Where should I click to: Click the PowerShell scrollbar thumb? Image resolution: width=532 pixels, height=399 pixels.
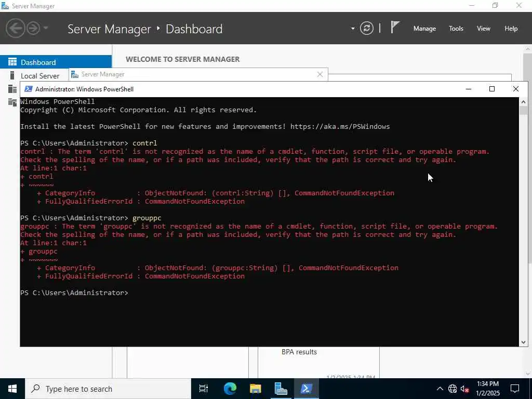click(523, 111)
